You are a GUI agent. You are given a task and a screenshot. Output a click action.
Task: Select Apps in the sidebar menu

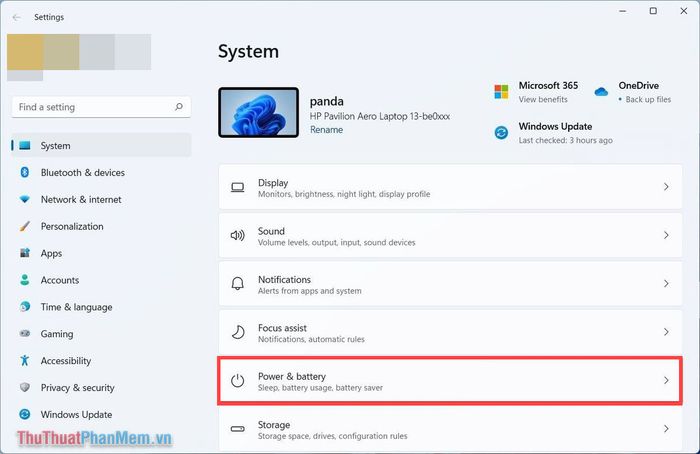[x=51, y=254]
